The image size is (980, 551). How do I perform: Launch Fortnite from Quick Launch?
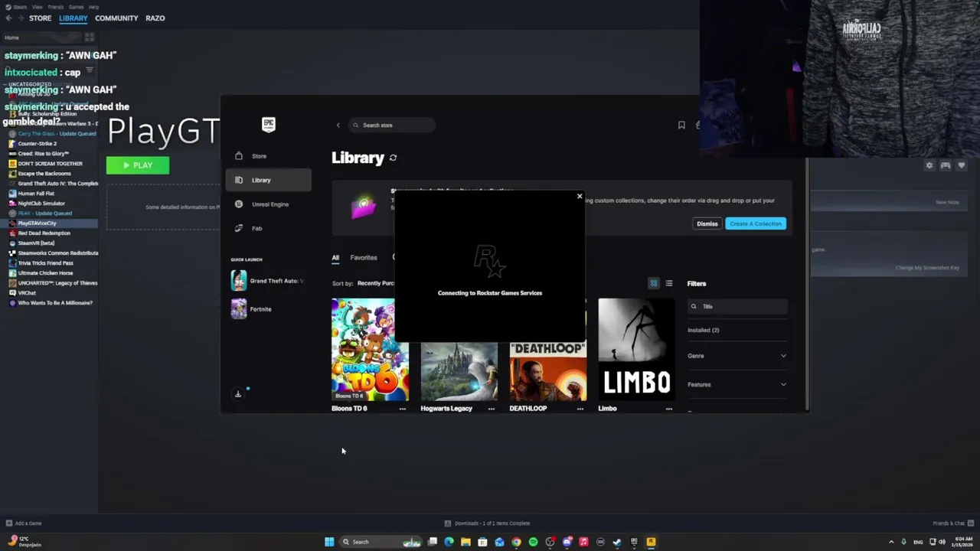pos(253,309)
